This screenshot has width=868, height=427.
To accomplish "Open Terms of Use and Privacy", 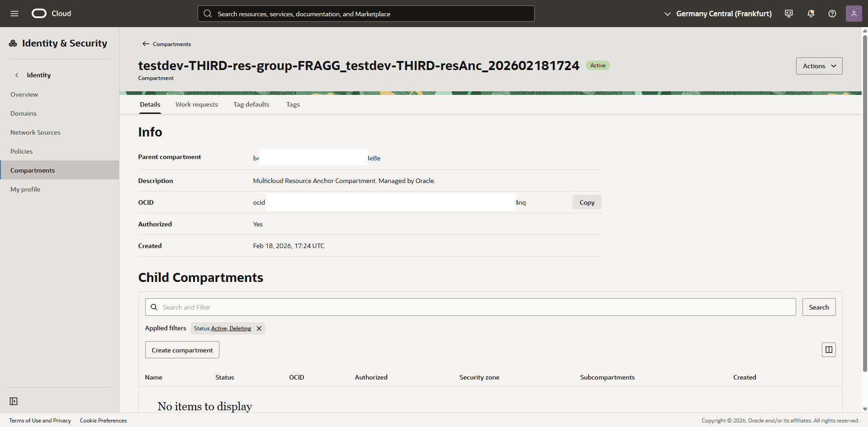I will [40, 421].
